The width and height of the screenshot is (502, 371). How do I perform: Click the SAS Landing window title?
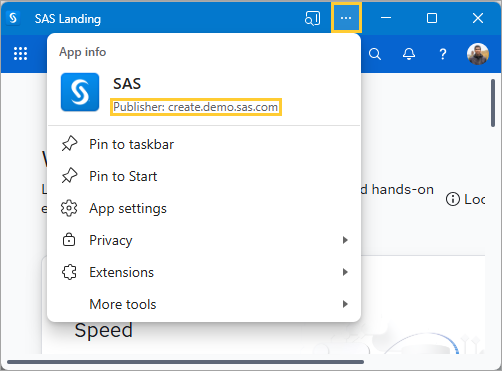68,19
